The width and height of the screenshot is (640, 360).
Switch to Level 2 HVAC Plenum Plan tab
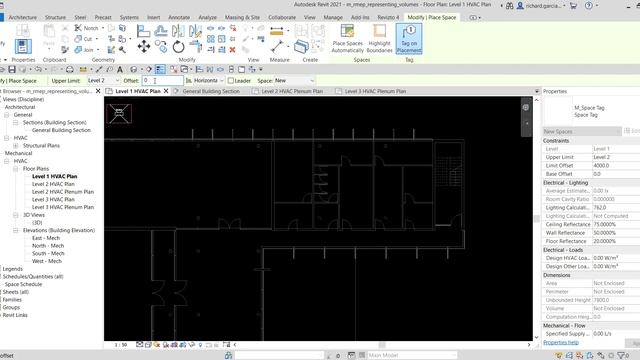click(292, 91)
